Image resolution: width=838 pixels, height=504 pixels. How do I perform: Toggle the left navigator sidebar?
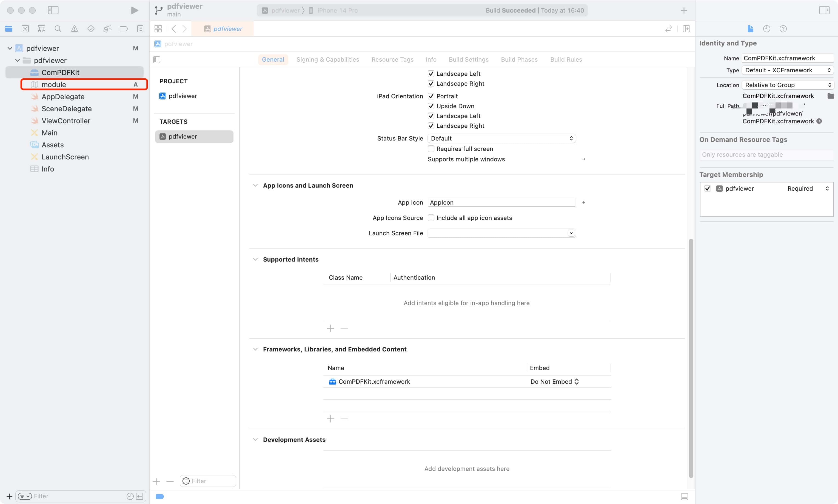pyautogui.click(x=53, y=10)
